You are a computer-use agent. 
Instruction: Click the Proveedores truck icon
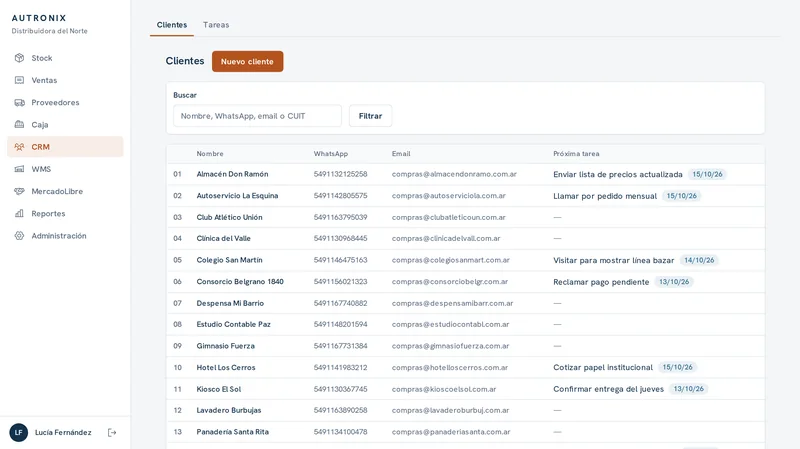[x=19, y=103]
